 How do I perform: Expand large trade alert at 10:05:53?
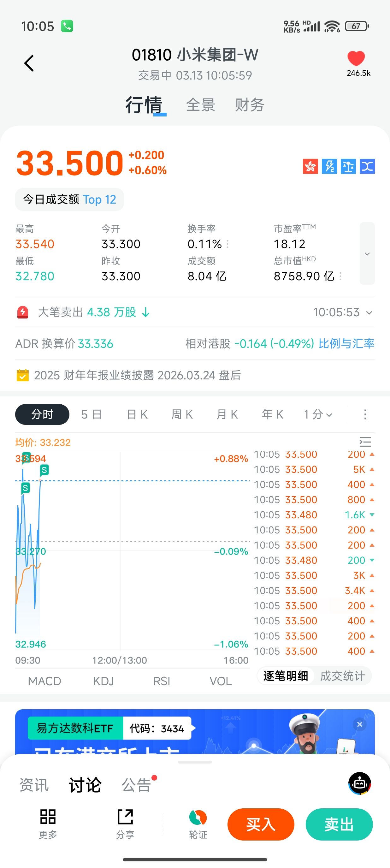point(369,312)
